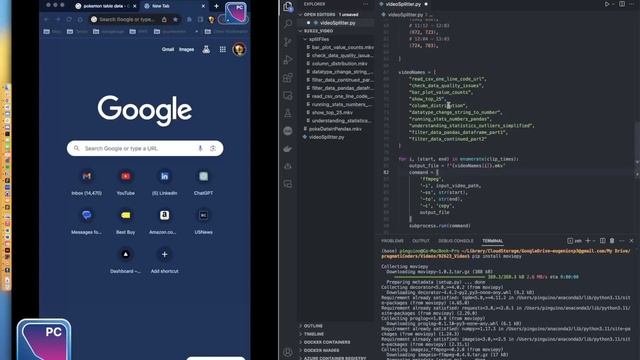
Task: Open Google Lens image search
Action: (x=213, y=149)
